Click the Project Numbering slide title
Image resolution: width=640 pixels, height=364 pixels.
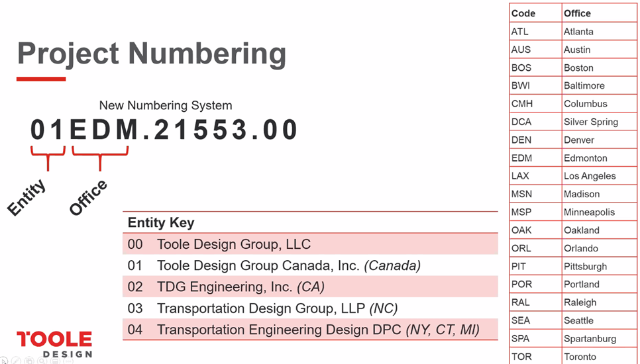point(152,54)
